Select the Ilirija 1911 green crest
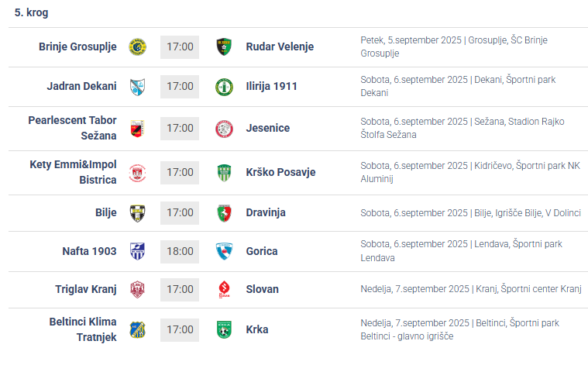 224,87
